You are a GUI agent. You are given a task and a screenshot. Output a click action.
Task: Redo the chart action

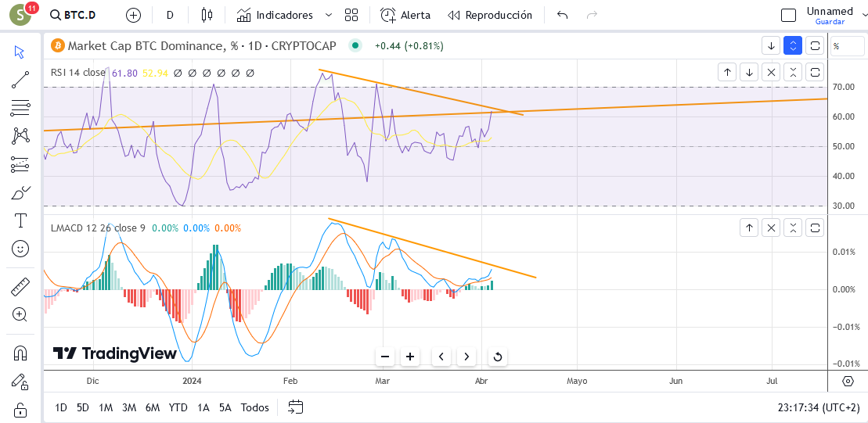pyautogui.click(x=592, y=15)
